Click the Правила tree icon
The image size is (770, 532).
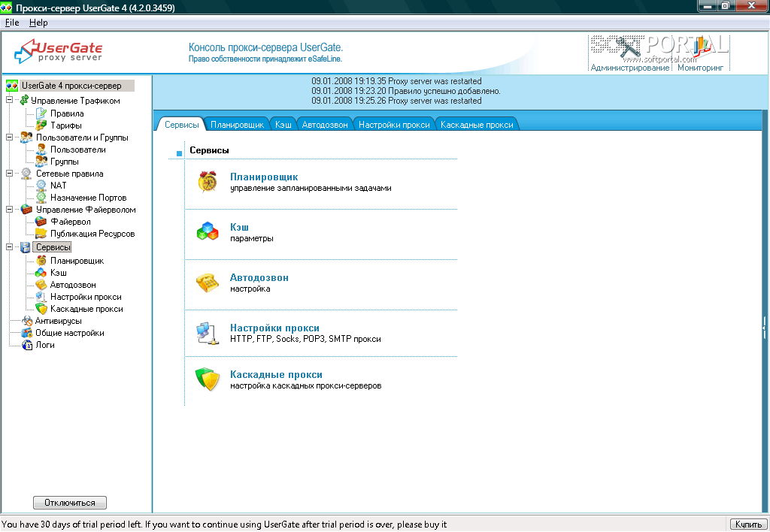[x=41, y=113]
